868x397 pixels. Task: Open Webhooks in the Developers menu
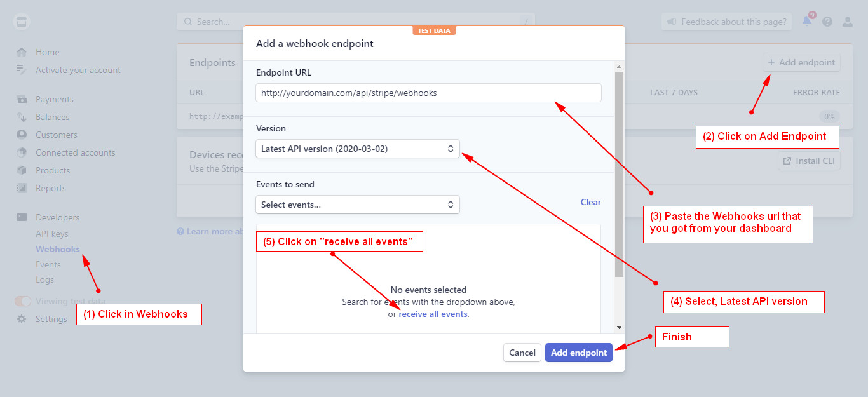point(58,249)
